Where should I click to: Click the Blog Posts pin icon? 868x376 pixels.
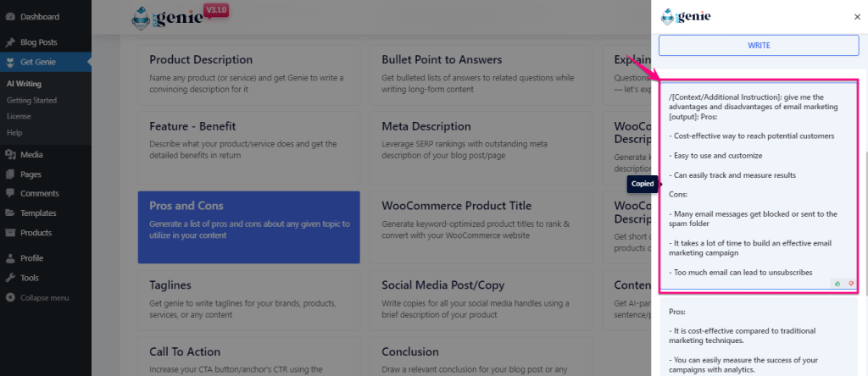pos(10,42)
